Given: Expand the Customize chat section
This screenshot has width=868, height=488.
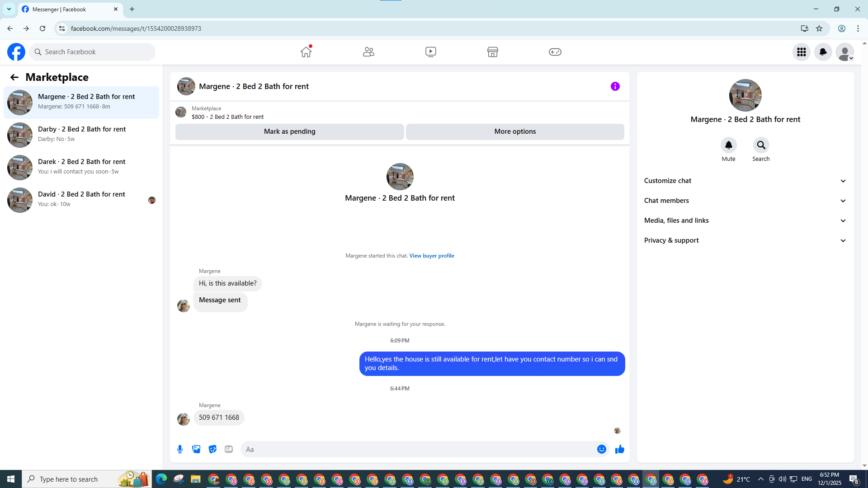Looking at the screenshot, I should (x=745, y=181).
